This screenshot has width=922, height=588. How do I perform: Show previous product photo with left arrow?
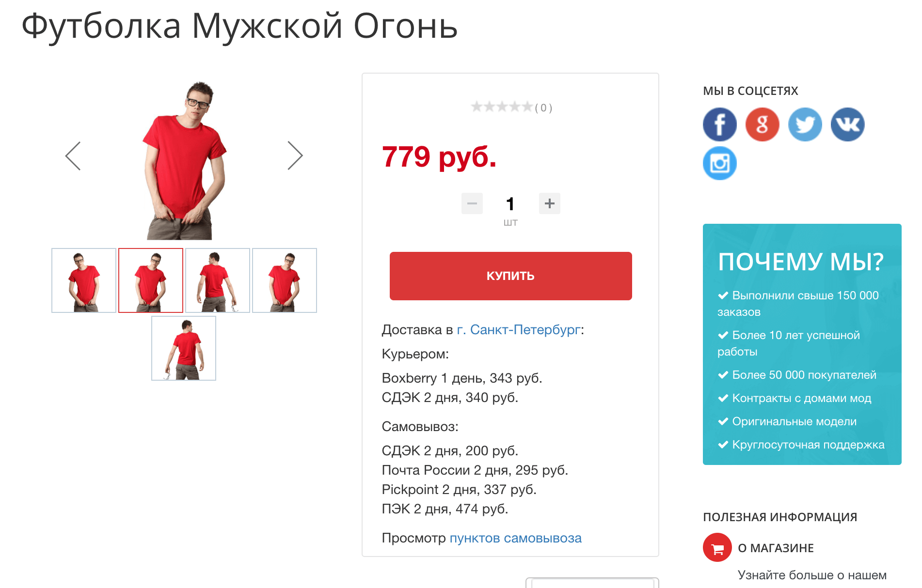tap(73, 156)
